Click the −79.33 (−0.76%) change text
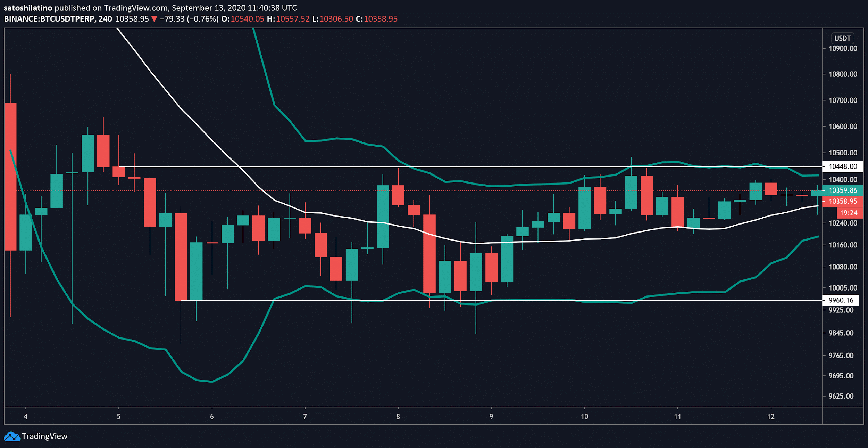Viewport: 868px width, 448px height. [189, 19]
